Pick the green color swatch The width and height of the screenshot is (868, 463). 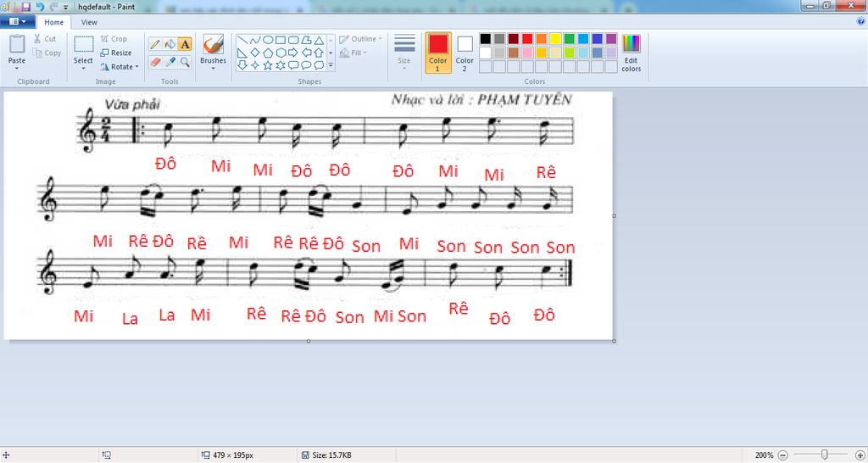(x=569, y=39)
